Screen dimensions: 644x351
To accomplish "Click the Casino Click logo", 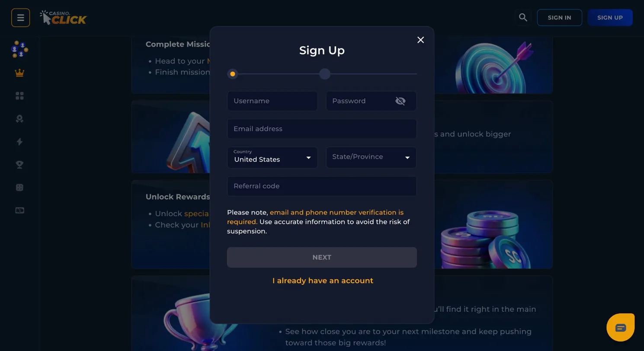I will (63, 18).
